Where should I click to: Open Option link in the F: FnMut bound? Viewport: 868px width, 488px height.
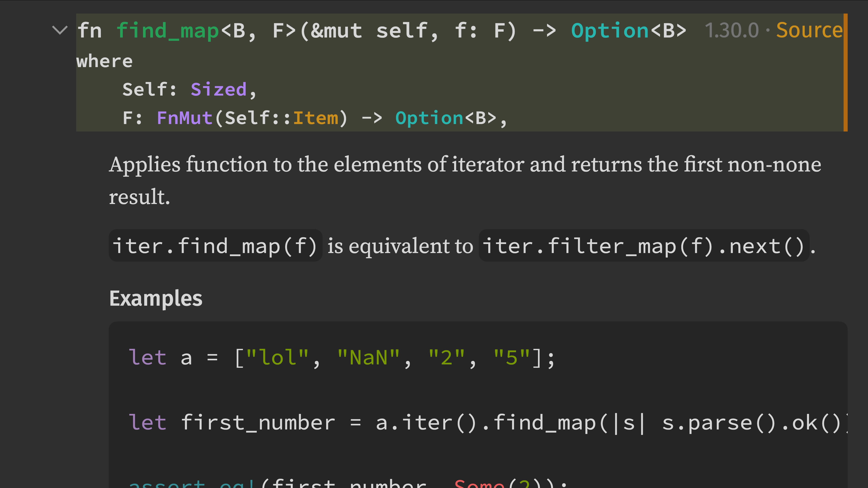point(429,118)
